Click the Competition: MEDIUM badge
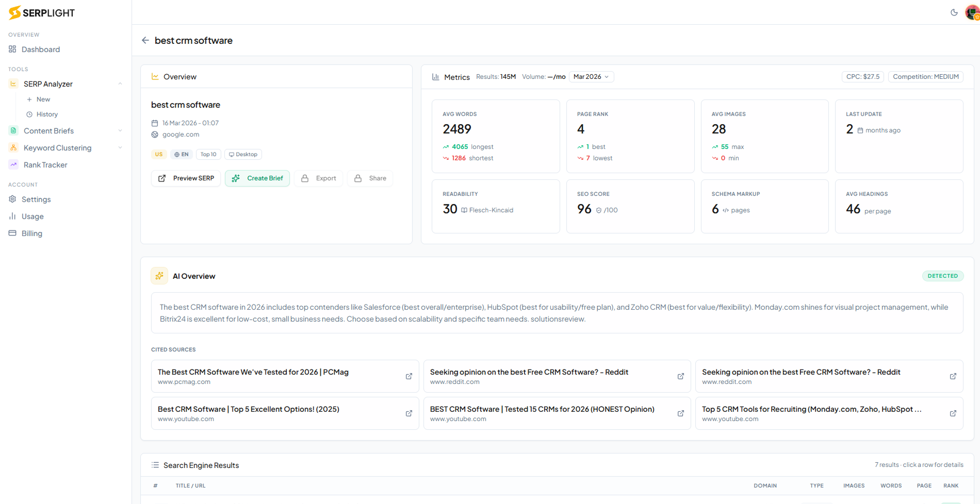This screenshot has height=504, width=980. coord(926,77)
